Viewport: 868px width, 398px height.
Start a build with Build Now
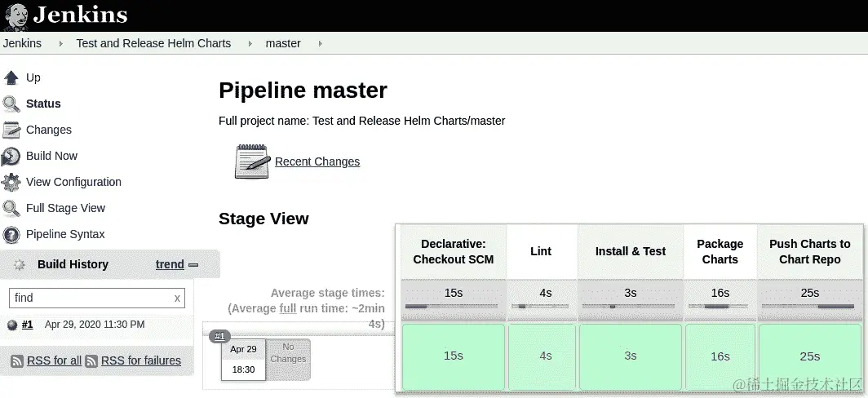click(51, 156)
